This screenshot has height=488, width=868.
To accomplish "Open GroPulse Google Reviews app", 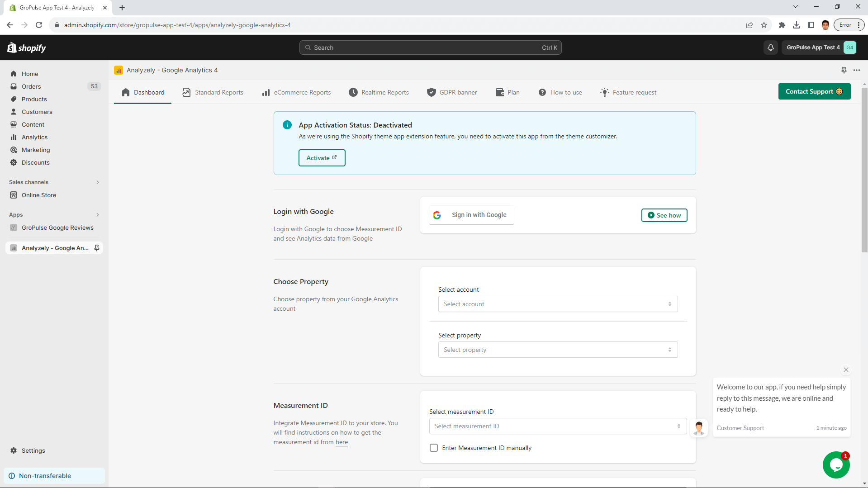I will (x=57, y=227).
